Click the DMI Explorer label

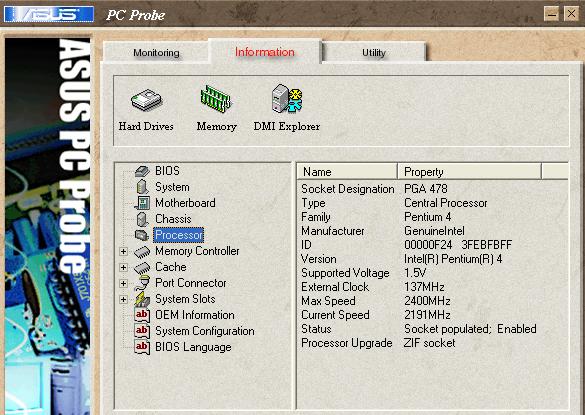pyautogui.click(x=287, y=127)
